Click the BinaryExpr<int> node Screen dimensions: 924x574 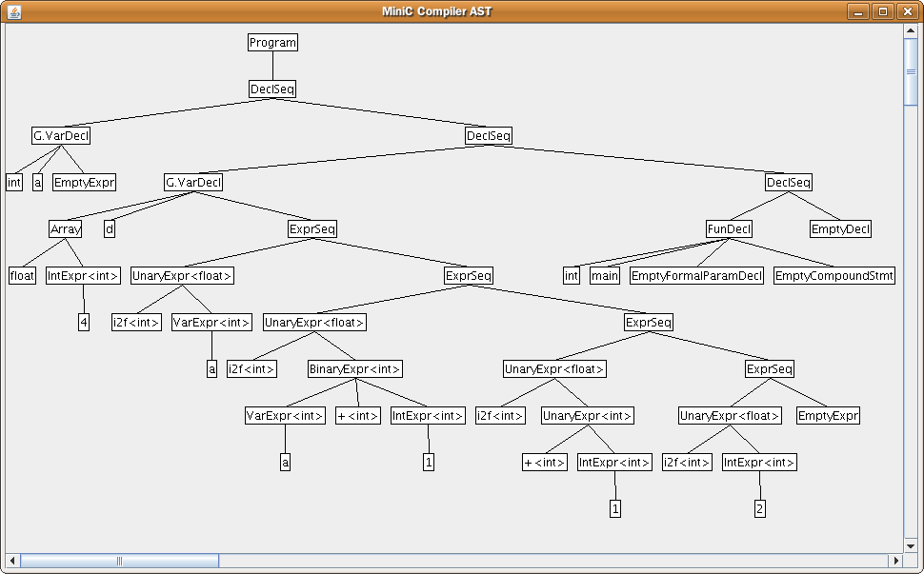pyautogui.click(x=355, y=369)
